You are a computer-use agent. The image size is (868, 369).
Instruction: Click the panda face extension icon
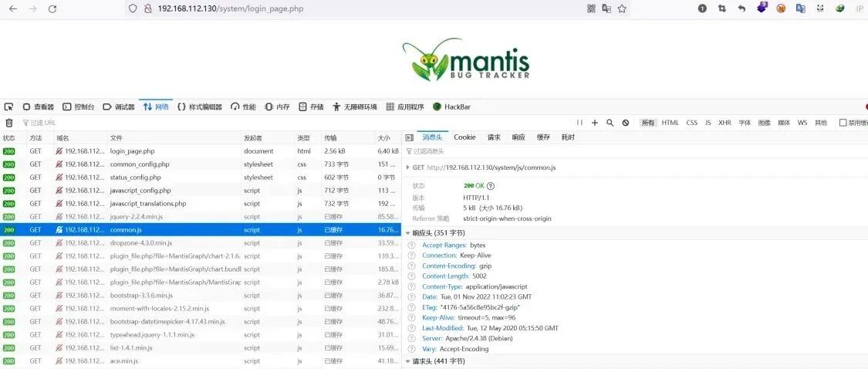pyautogui.click(x=820, y=8)
